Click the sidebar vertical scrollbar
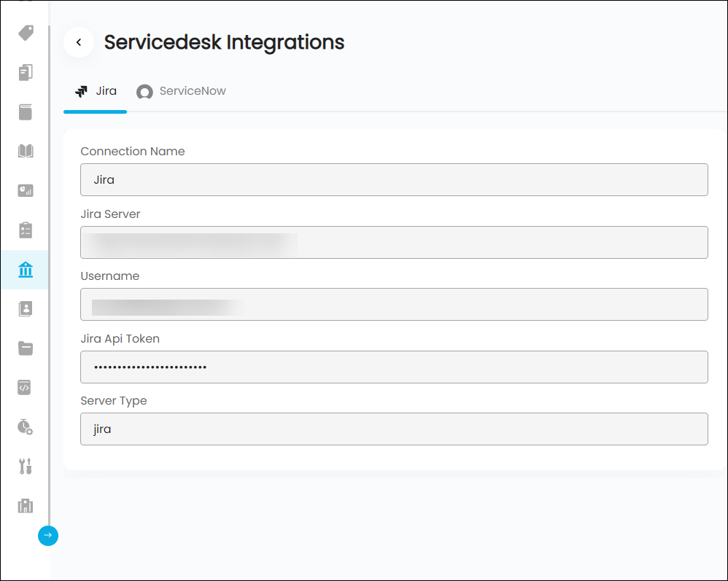 tap(49, 274)
